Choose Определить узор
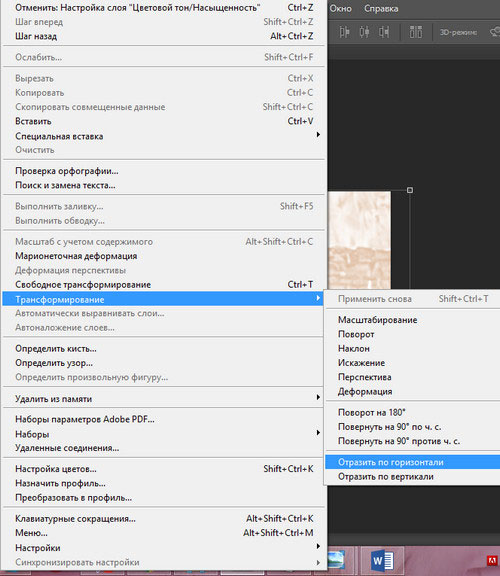 (163, 363)
